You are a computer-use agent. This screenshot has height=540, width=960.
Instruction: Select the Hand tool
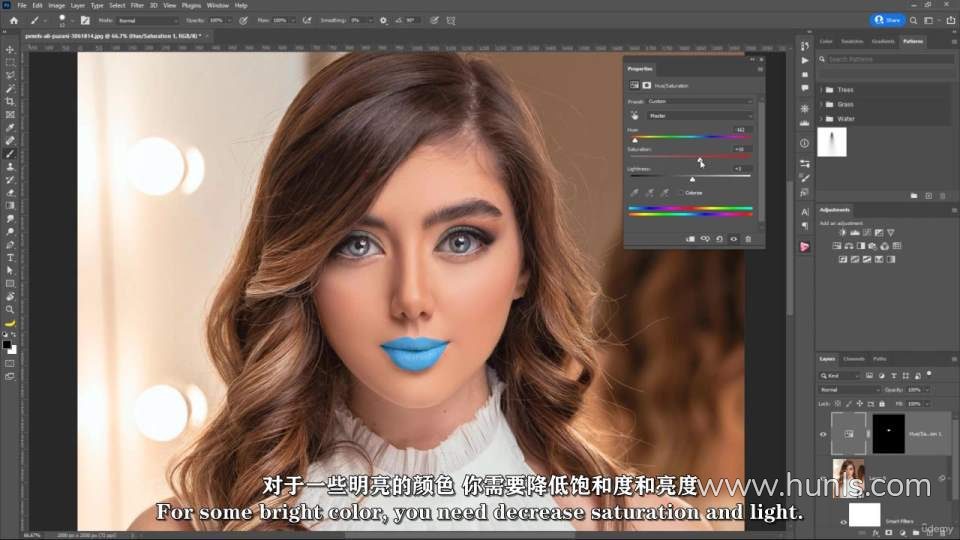10,297
